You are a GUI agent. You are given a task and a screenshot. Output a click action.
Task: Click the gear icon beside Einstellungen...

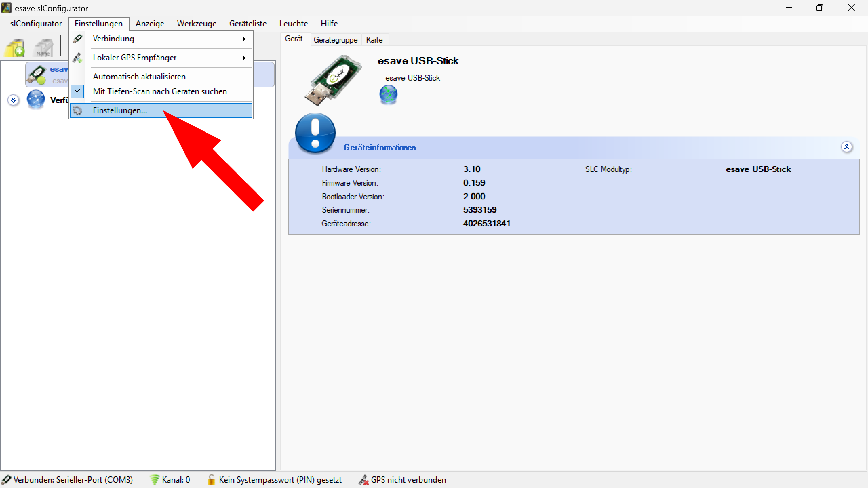tap(78, 110)
